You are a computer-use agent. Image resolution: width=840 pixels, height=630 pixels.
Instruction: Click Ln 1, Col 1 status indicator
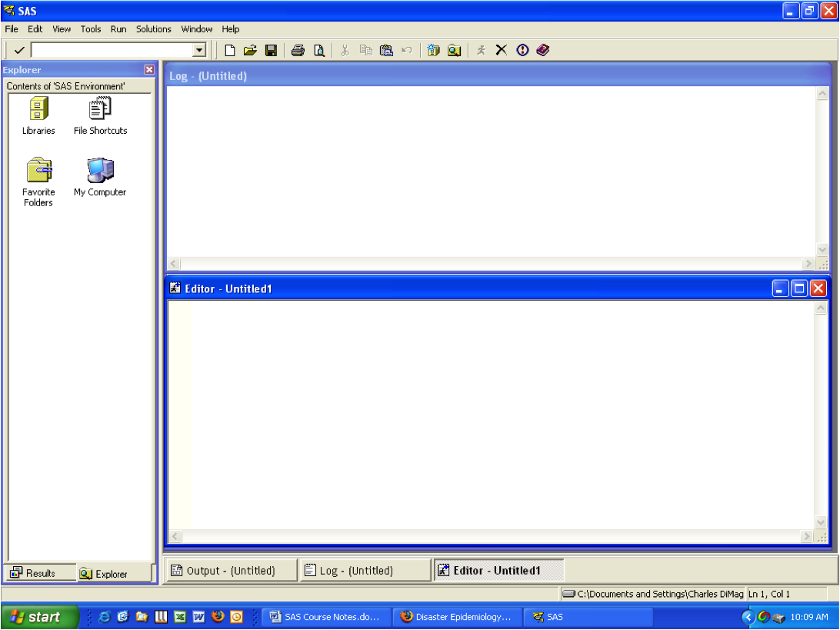click(x=786, y=594)
